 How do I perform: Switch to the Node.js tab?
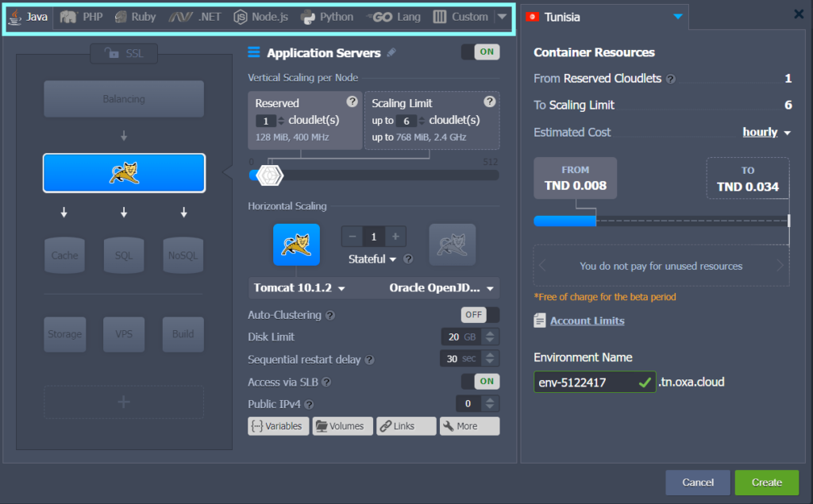pos(260,17)
